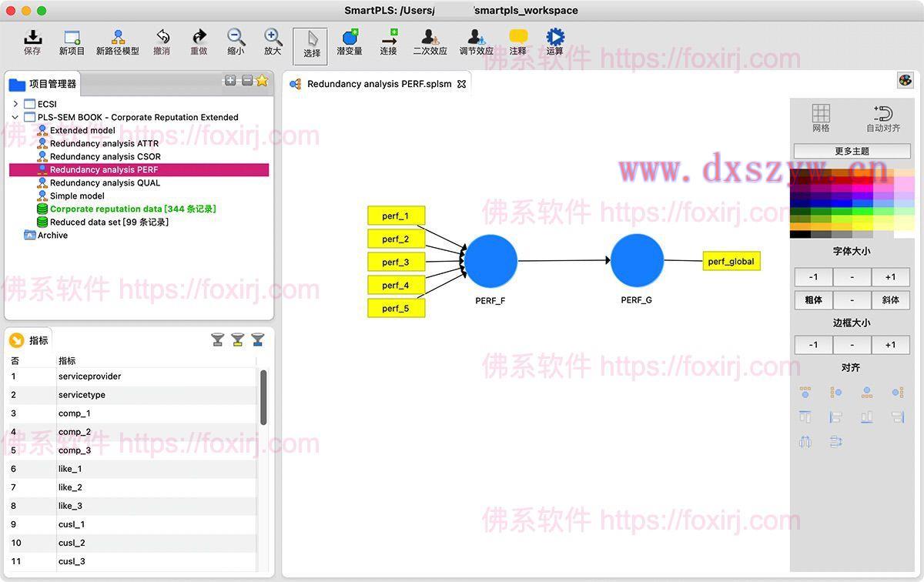Select the Redundancy analysis PERF.splsm editor tab
924x582 pixels.
pyautogui.click(x=379, y=84)
